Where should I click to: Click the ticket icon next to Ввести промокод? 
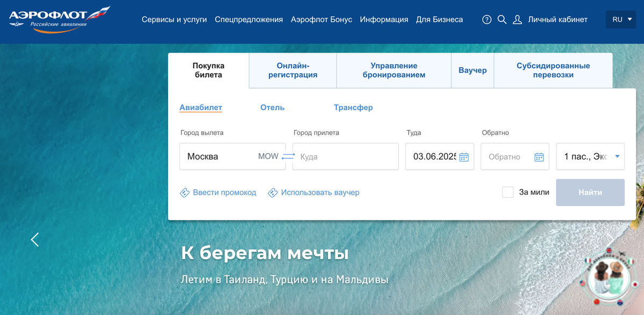(x=184, y=192)
